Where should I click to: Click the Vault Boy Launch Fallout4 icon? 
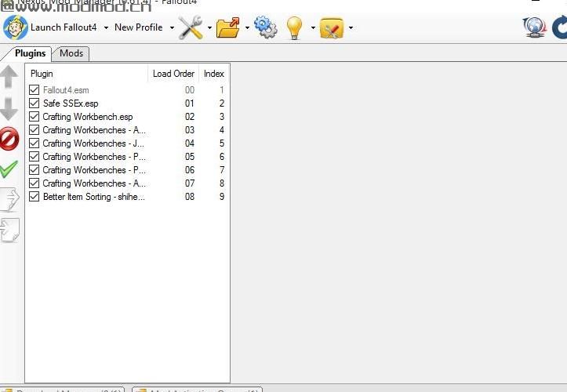(x=15, y=27)
